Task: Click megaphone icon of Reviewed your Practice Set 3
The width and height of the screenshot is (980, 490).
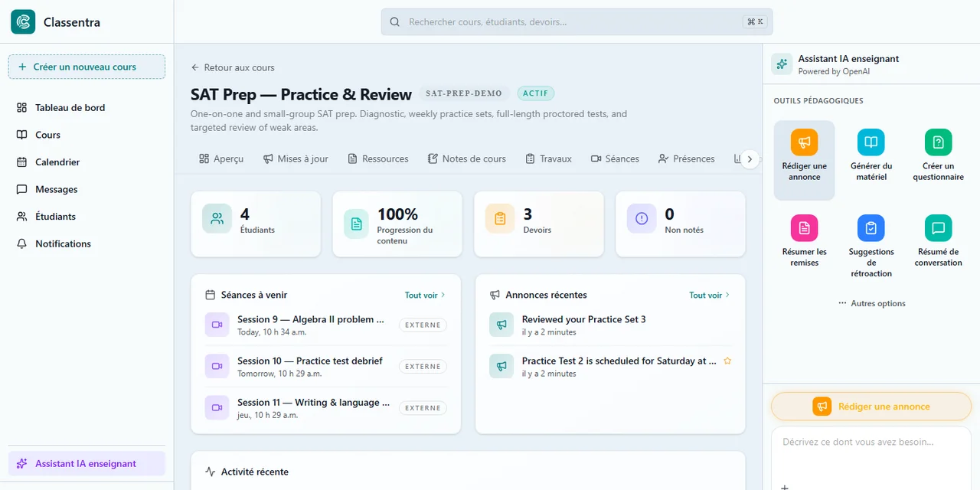Action: coord(501,325)
